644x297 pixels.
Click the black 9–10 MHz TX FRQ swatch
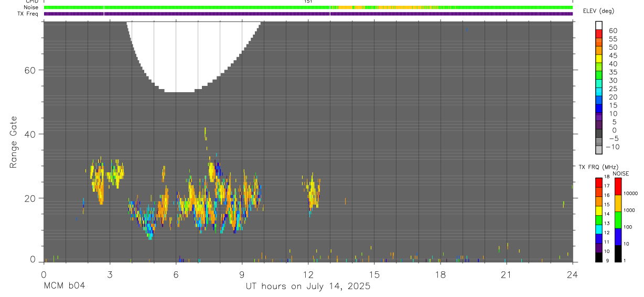tap(599, 256)
